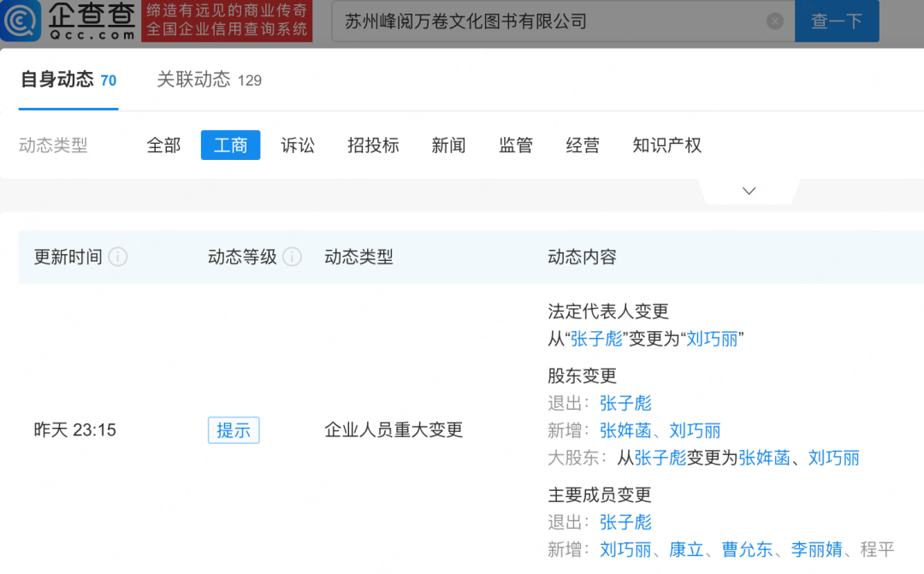Open 曹允东 link under 主要成员变更
Screen dimensions: 924x574
[x=747, y=550]
